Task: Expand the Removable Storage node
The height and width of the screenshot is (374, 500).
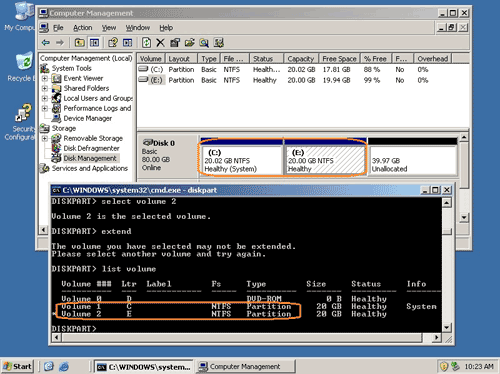Action: pyautogui.click(x=45, y=138)
